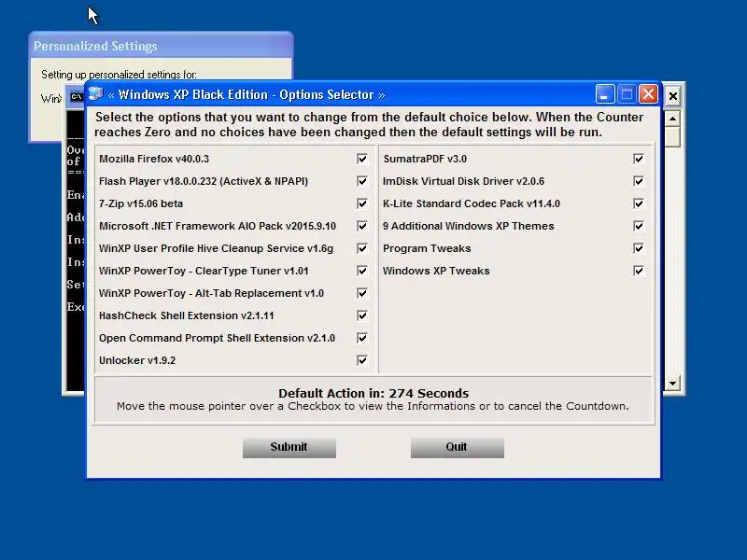The width and height of the screenshot is (747, 560).
Task: Uncheck the 7-Zip v15.06 beta option
Action: click(362, 203)
